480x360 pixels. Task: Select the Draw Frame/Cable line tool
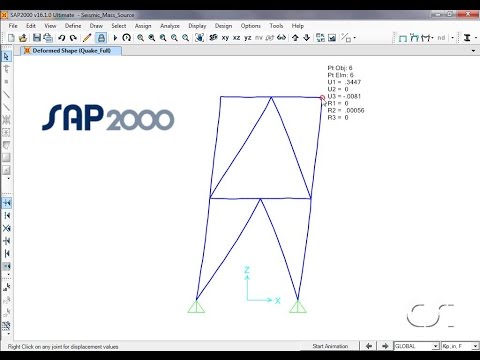click(x=6, y=95)
